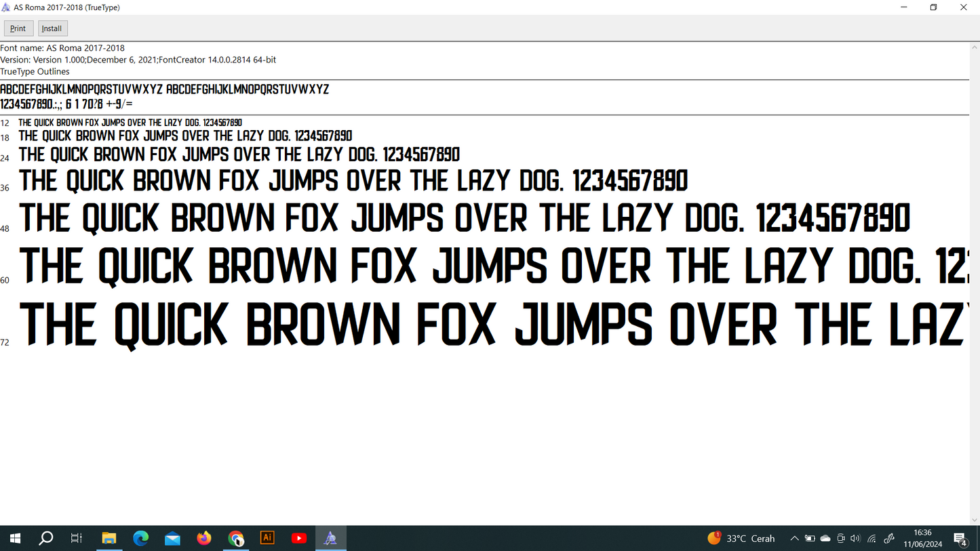This screenshot has width=980, height=551.
Task: Open Microsoft Edge from taskbar
Action: pos(141,538)
